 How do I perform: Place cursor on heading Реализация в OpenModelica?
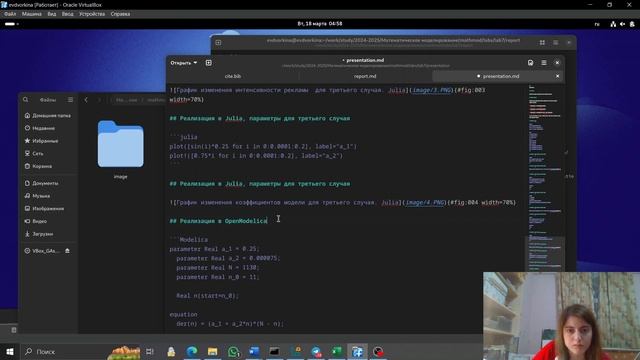point(218,221)
